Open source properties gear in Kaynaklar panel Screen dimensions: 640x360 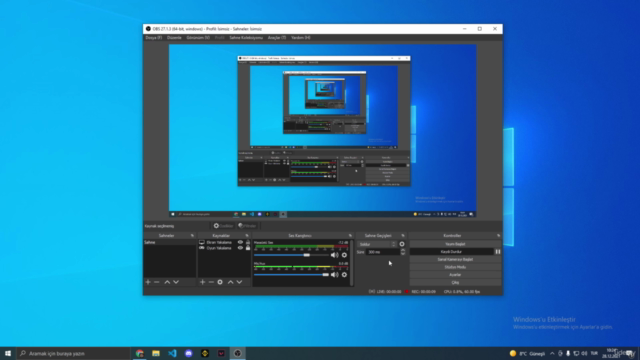tap(220, 282)
